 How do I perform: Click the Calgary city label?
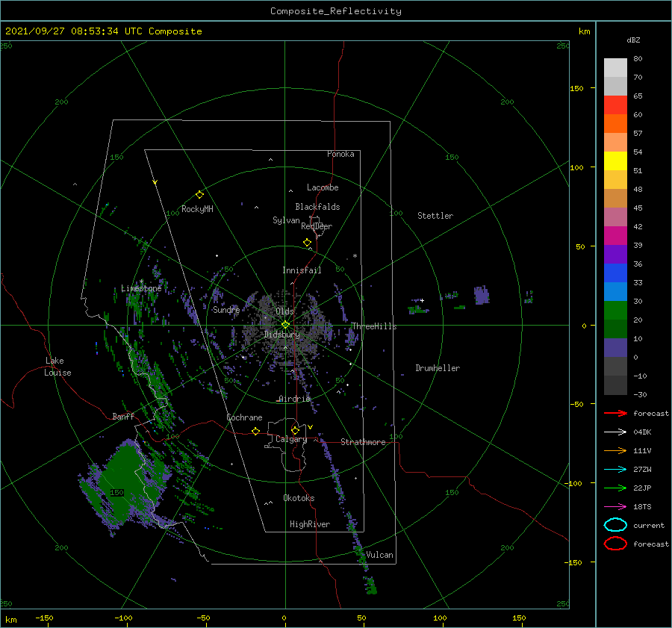[291, 439]
